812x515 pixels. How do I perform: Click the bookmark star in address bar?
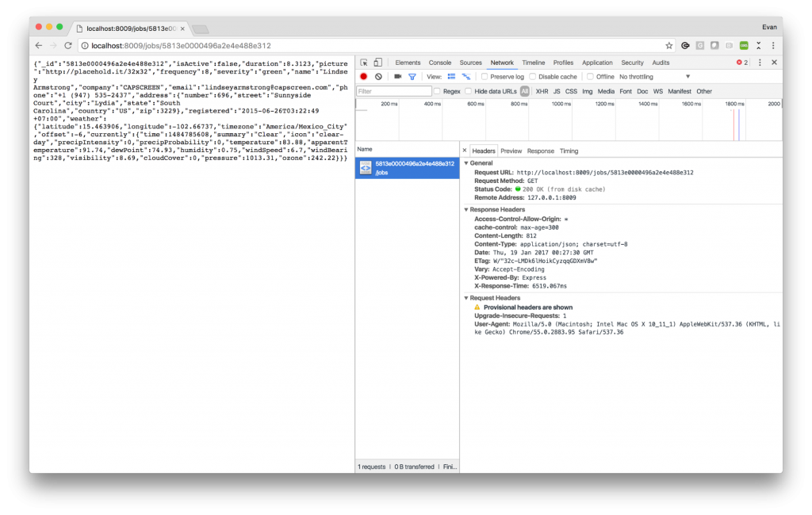click(668, 45)
